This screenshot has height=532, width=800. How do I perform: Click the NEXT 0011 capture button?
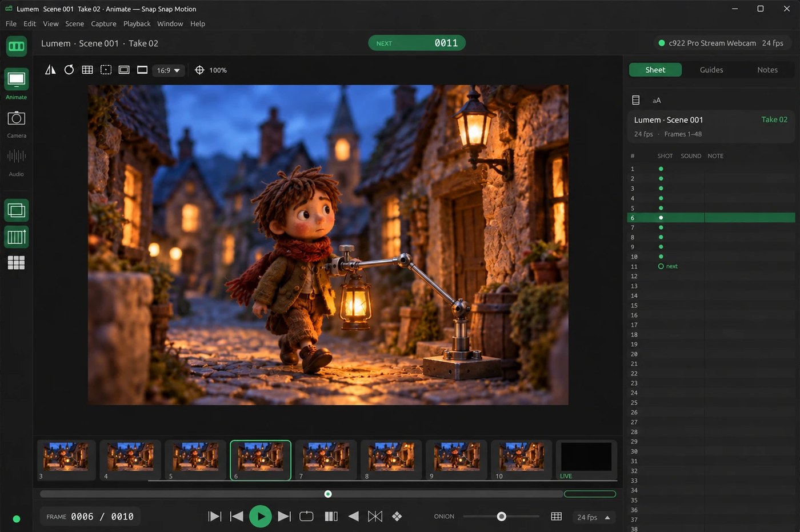coord(417,43)
